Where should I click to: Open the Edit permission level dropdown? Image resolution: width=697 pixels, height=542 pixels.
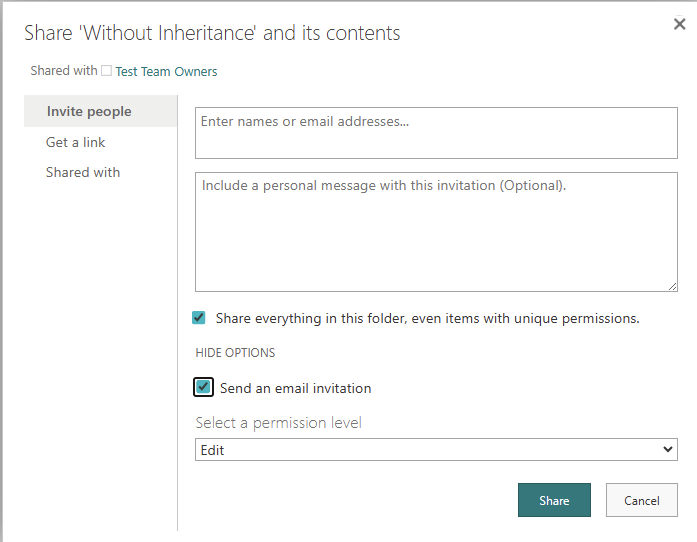pos(436,450)
